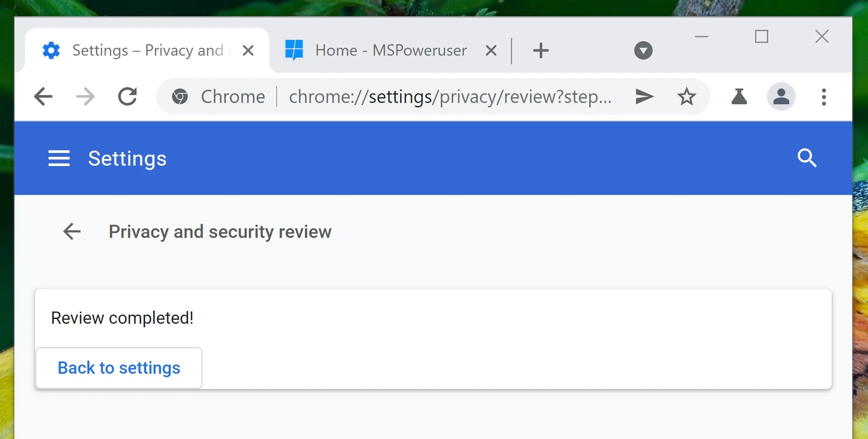
Task: Bookmark this page with the star icon
Action: (686, 96)
